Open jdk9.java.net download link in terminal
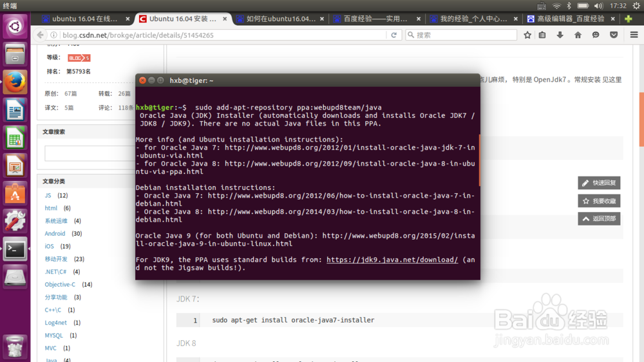 click(392, 260)
